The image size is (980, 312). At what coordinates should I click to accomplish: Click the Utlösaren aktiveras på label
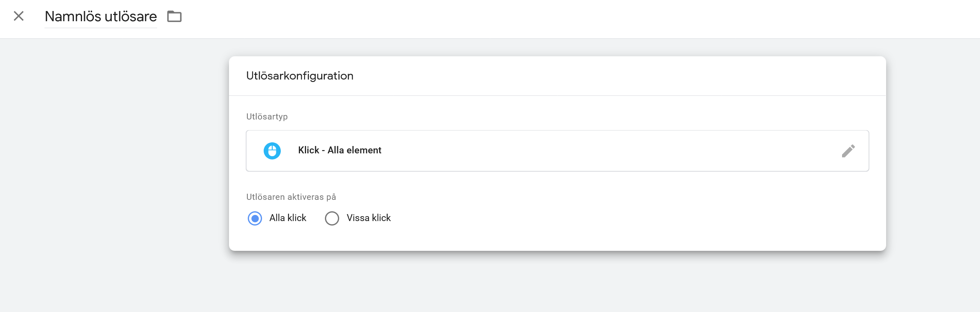[x=291, y=196]
